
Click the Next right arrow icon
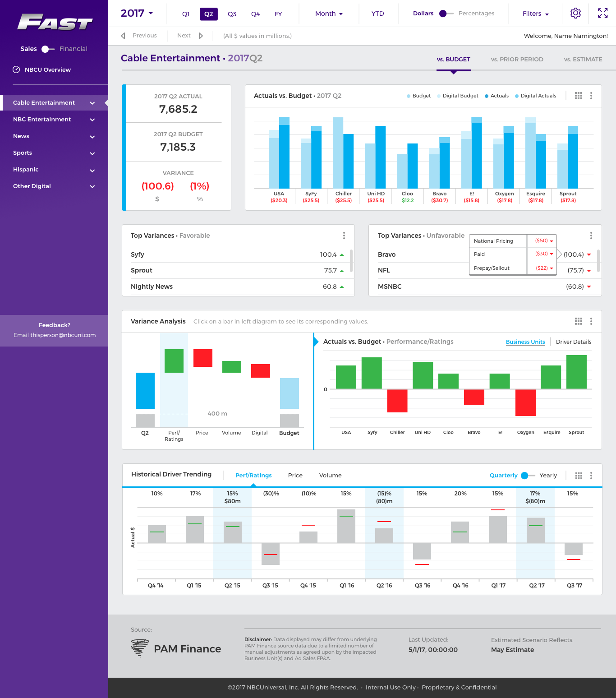(x=201, y=36)
